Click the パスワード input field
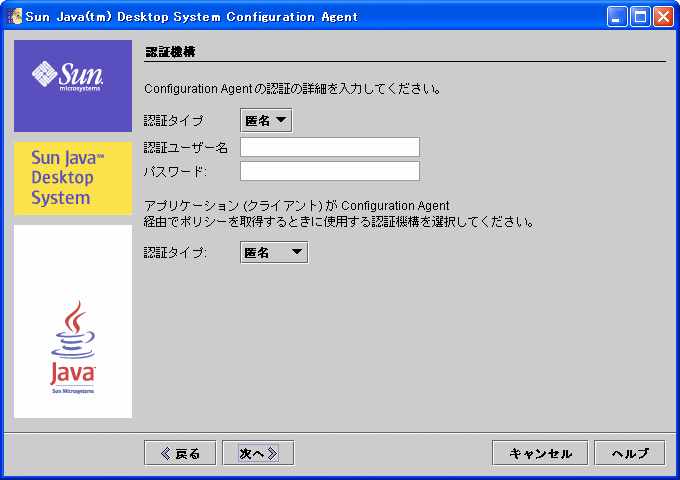680x480 pixels. click(330, 171)
